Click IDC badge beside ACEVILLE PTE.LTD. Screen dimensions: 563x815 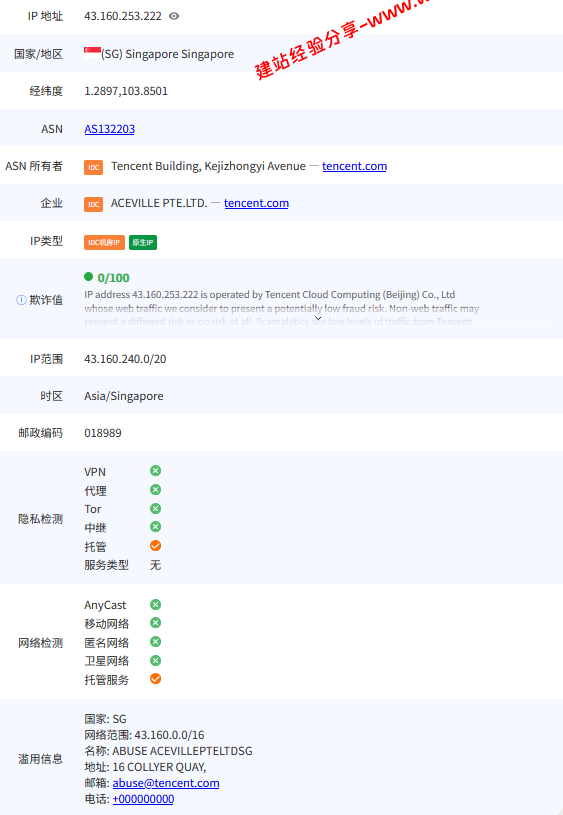tap(94, 204)
